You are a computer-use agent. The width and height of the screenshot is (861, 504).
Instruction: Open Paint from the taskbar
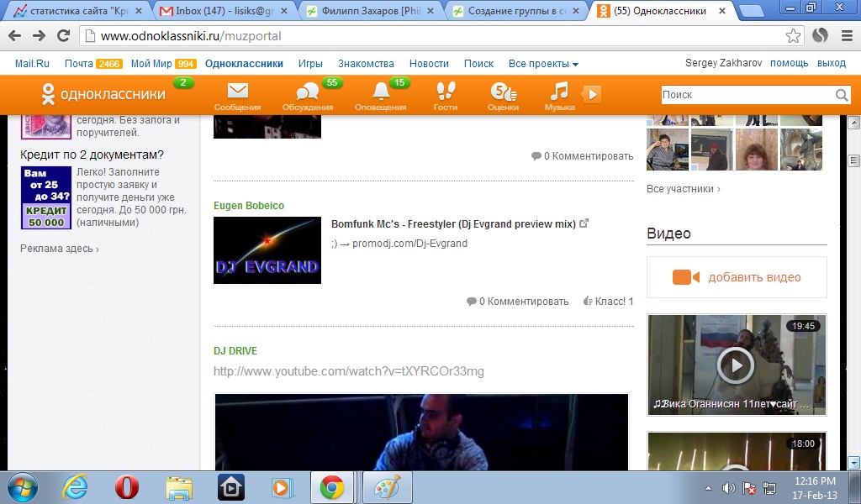click(x=388, y=487)
